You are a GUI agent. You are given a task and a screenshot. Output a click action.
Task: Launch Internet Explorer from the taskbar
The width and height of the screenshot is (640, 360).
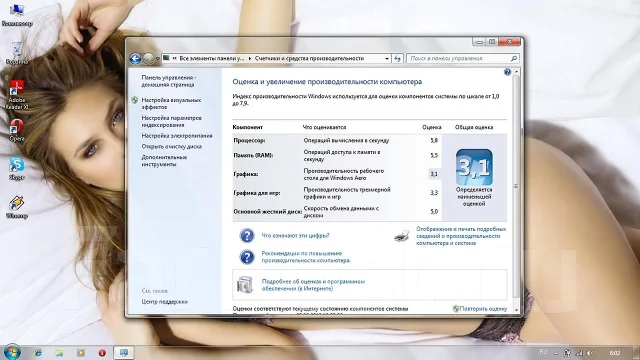pyautogui.click(x=38, y=353)
